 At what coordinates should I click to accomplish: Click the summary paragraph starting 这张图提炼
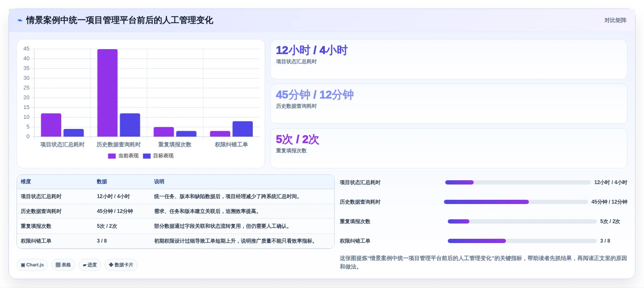(483, 263)
